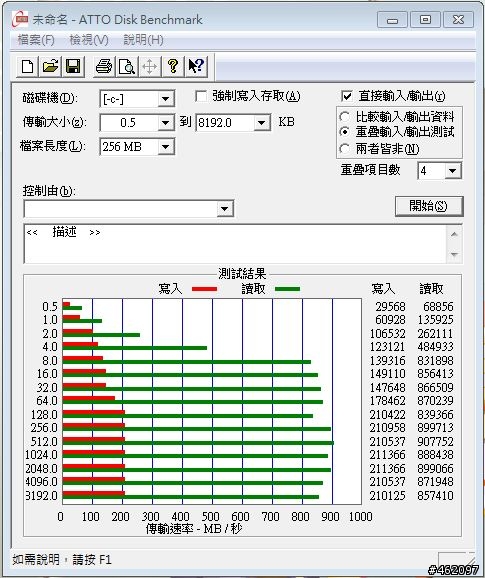Click the 128.0 row label in chart
The height and width of the screenshot is (578, 485).
pyautogui.click(x=44, y=414)
